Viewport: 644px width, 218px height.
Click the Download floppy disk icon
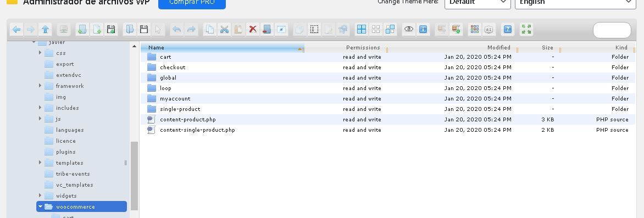[x=144, y=30]
